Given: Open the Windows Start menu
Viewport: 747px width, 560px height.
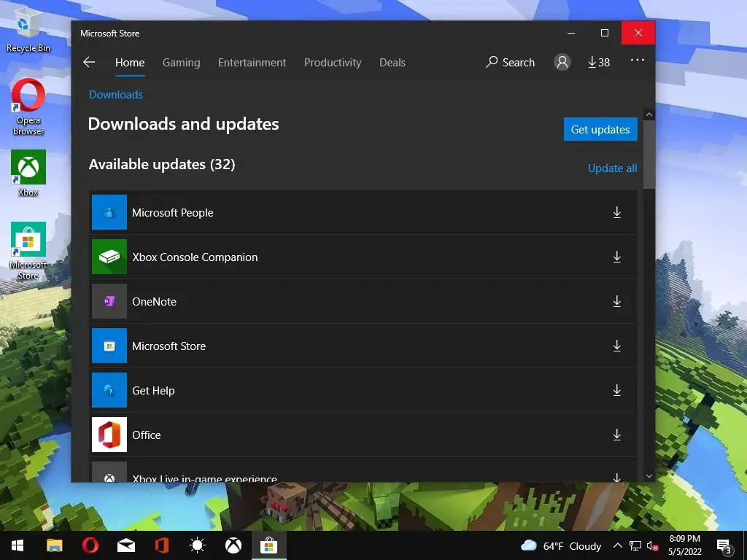Looking at the screenshot, I should tap(18, 545).
